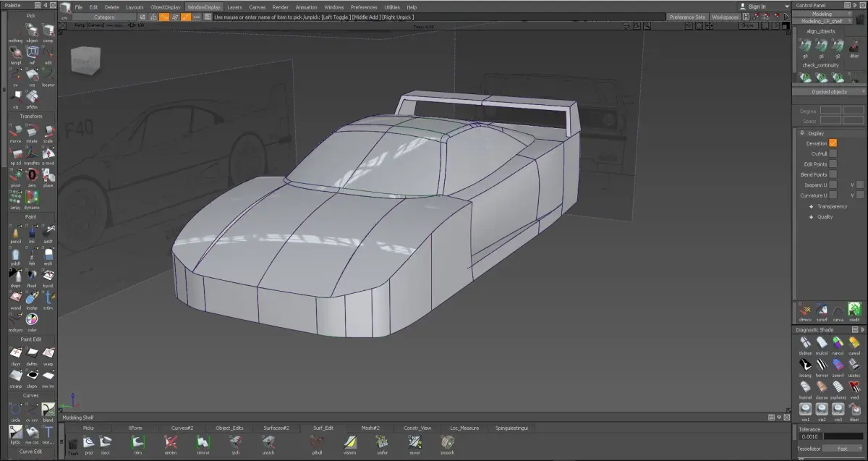Choose the locator pick tool
This screenshot has width=868, height=461.
point(48,75)
